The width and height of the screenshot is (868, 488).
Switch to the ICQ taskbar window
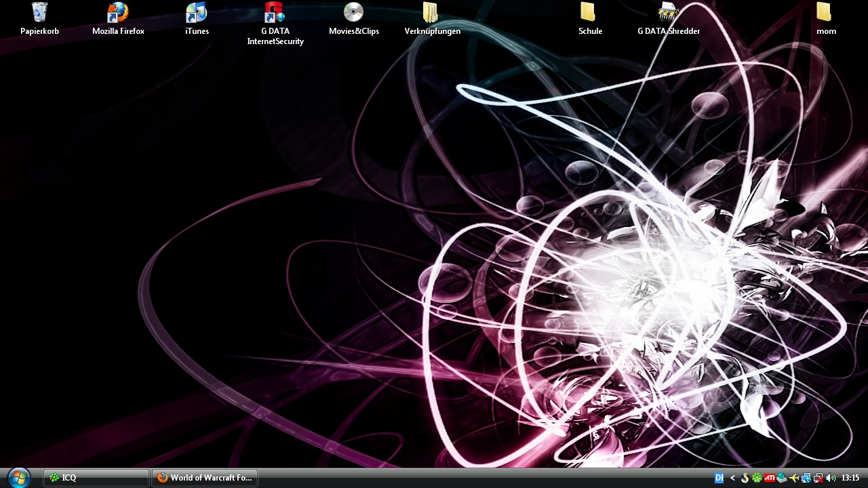coord(96,478)
